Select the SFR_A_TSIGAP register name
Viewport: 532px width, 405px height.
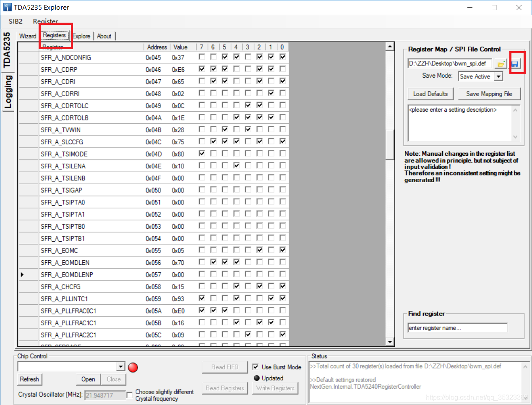click(x=61, y=190)
